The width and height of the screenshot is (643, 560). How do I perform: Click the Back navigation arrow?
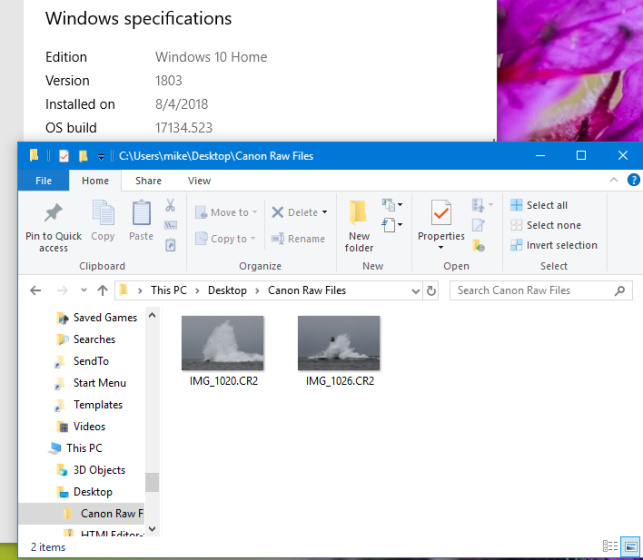(36, 291)
